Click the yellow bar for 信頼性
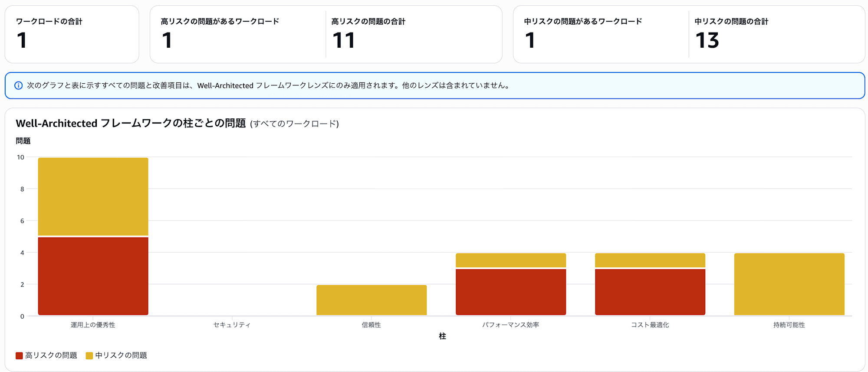Viewport: 868px width, 372px height. (x=372, y=300)
